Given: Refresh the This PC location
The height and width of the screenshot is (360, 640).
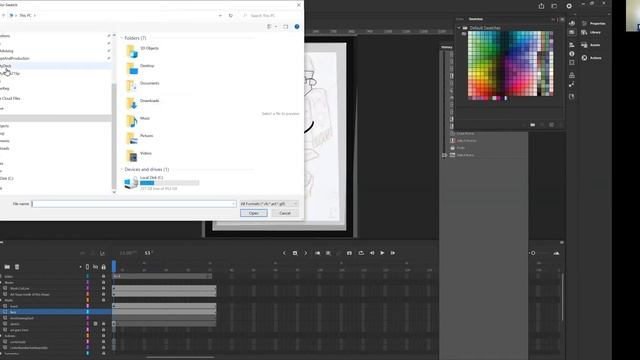Looking at the screenshot, I should [231, 16].
